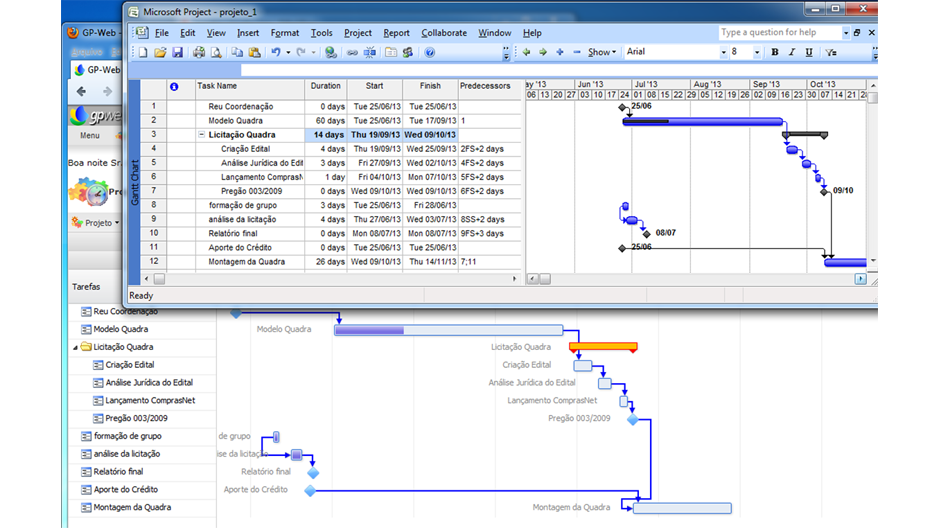Image resolution: width=940 pixels, height=530 pixels.
Task: Click the Task Name column header
Action: [250, 86]
